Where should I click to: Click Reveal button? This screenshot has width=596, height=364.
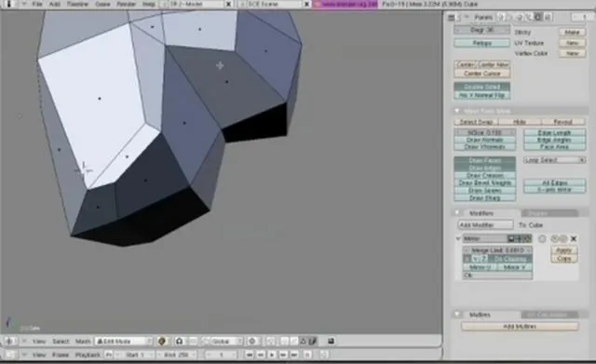tap(563, 122)
